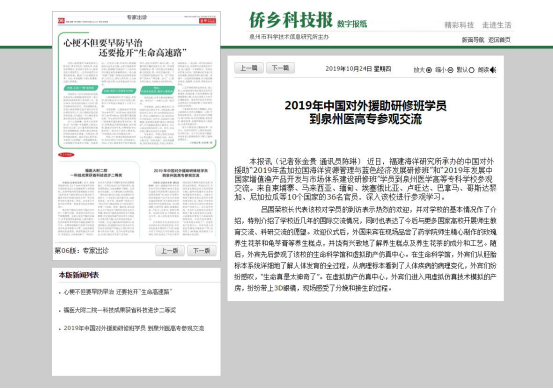Open next page with 下一版 button
This screenshot has height=389, width=553.
coord(201,251)
